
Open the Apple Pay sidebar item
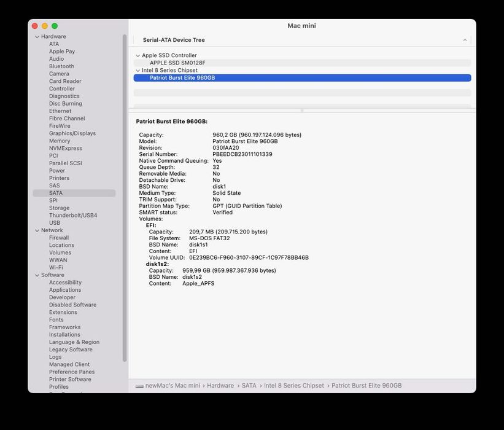point(62,51)
